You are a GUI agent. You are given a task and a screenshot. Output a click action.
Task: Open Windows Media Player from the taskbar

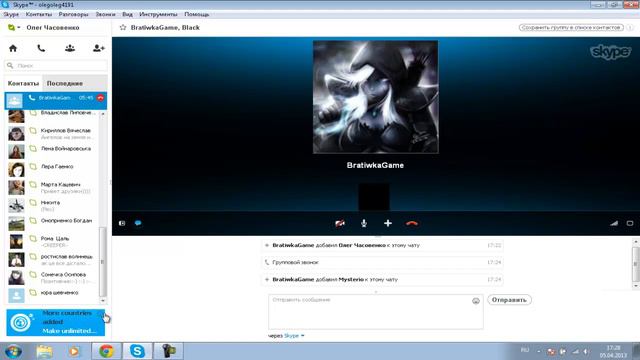point(74,351)
